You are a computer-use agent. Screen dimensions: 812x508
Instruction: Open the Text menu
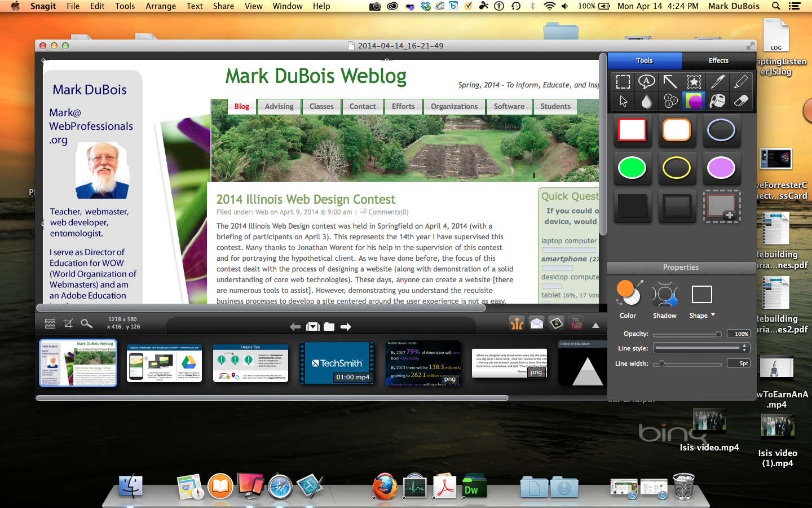click(x=195, y=6)
